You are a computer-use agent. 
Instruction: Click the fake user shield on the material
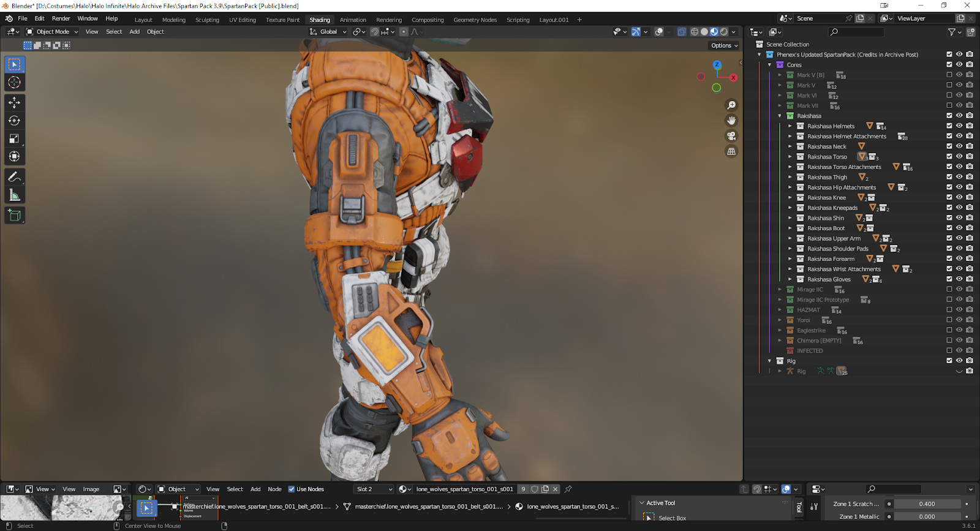(x=535, y=489)
